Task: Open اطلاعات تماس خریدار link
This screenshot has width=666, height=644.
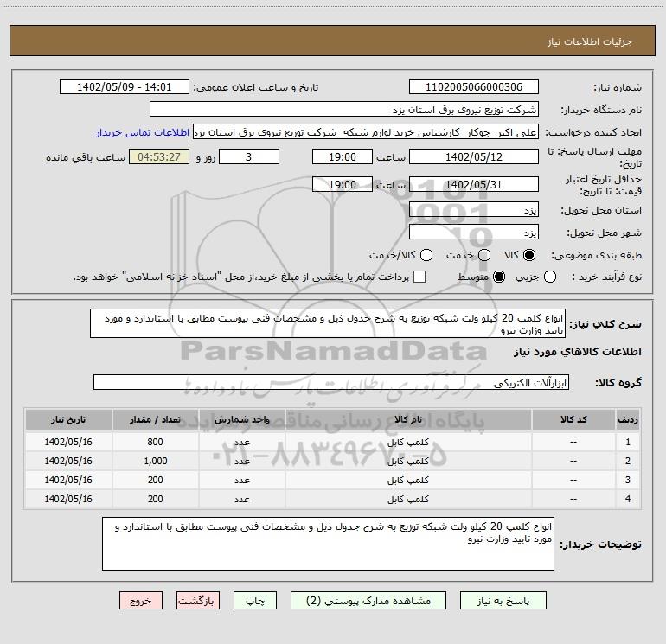Action: tap(143, 132)
